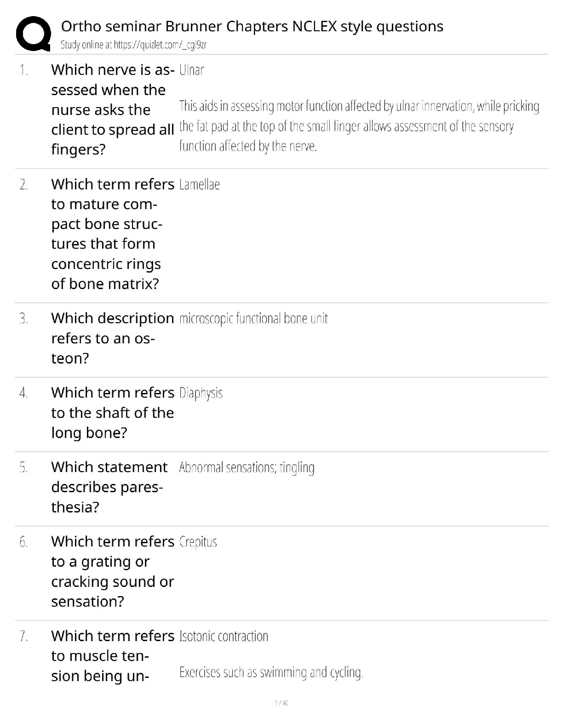This screenshot has height=728, width=563.
Task: Click the Ortho seminar Brunner Chapters title
Action: coord(252,27)
